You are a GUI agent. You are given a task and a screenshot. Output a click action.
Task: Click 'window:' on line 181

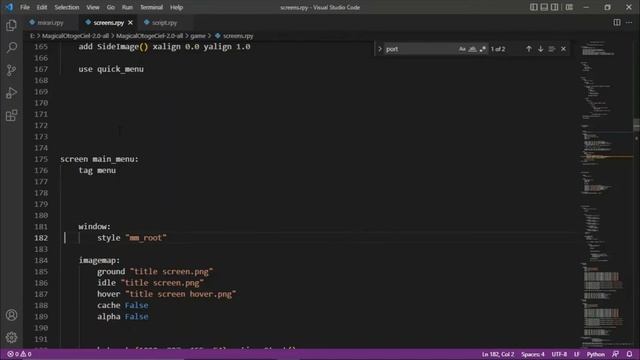click(x=95, y=227)
